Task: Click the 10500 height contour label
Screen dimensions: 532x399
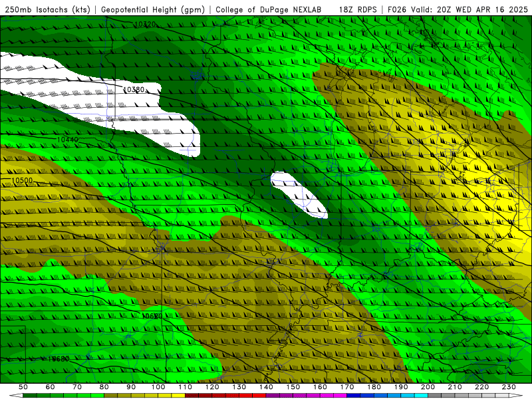Action: coord(22,180)
